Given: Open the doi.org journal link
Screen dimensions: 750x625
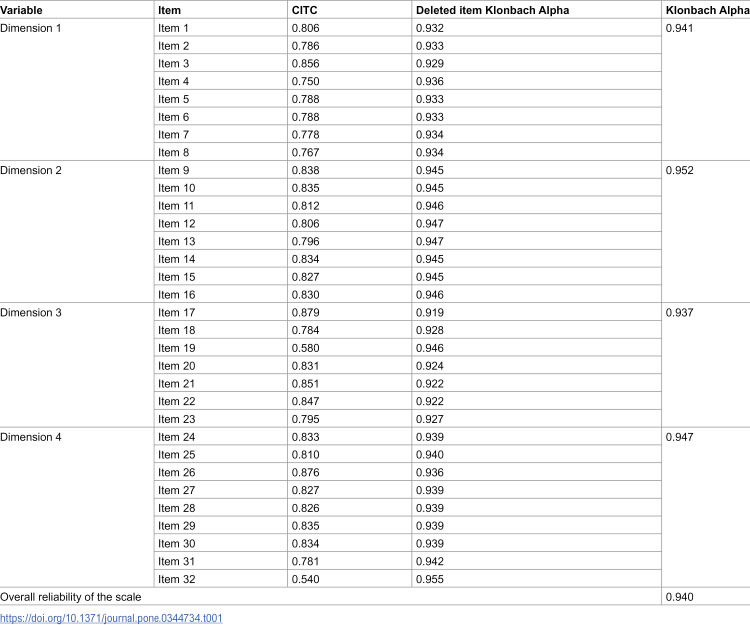Looking at the screenshot, I should pos(111,618).
